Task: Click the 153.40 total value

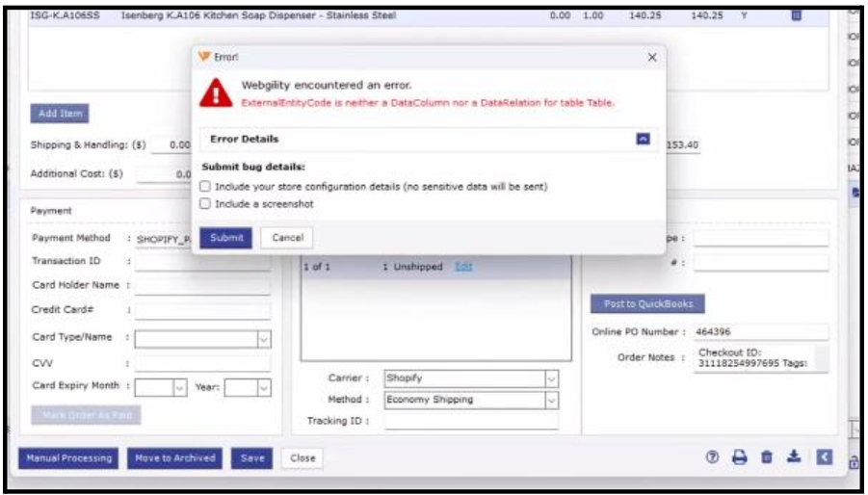Action: click(683, 144)
